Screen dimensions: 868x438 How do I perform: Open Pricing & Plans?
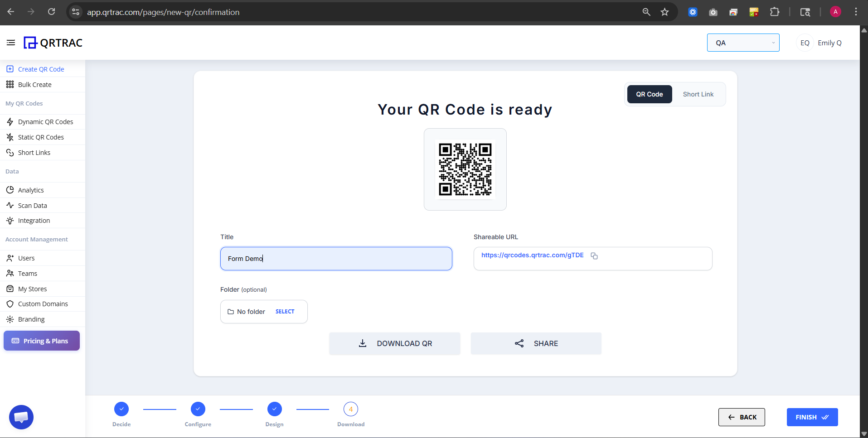click(x=42, y=341)
